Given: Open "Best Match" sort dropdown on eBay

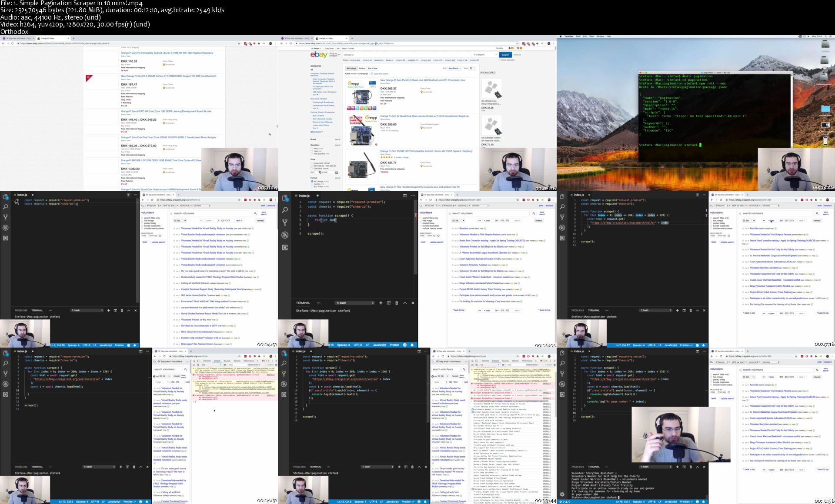Looking at the screenshot, I should pyautogui.click(x=454, y=68).
